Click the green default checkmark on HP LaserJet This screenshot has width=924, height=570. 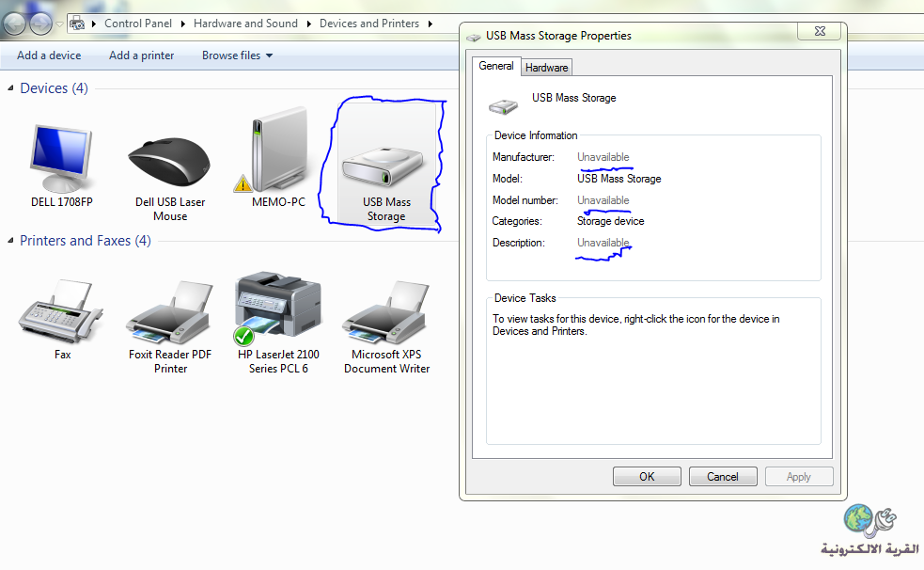(x=243, y=336)
